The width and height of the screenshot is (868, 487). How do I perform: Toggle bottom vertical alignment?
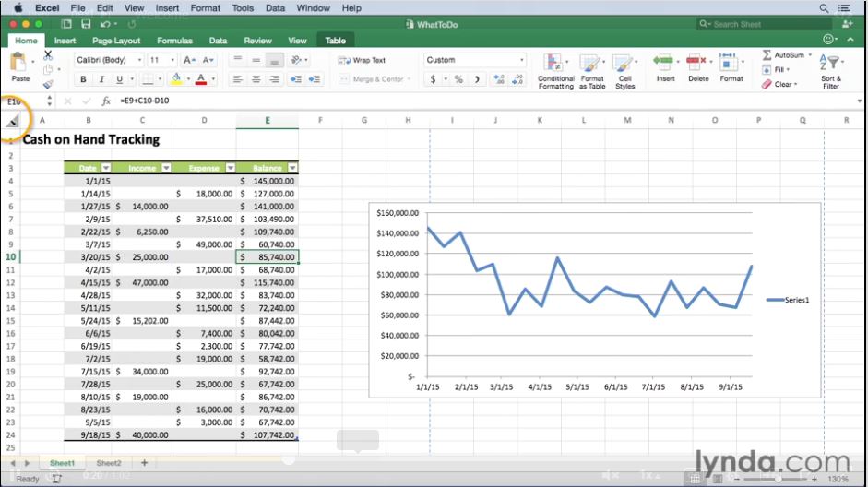coord(274,60)
